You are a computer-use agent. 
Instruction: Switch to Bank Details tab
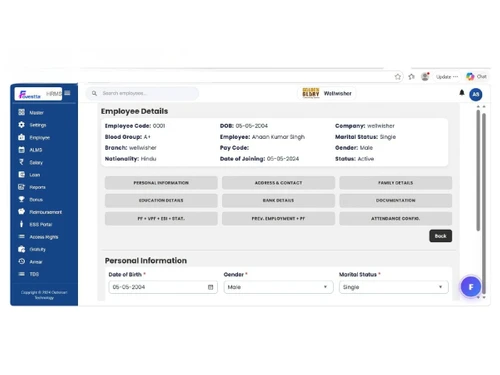[278, 200]
